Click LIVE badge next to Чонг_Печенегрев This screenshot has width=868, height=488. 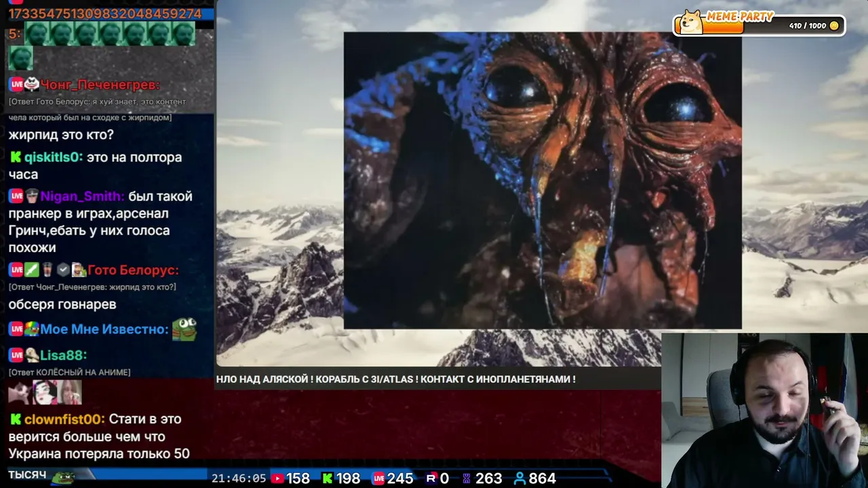tap(16, 85)
